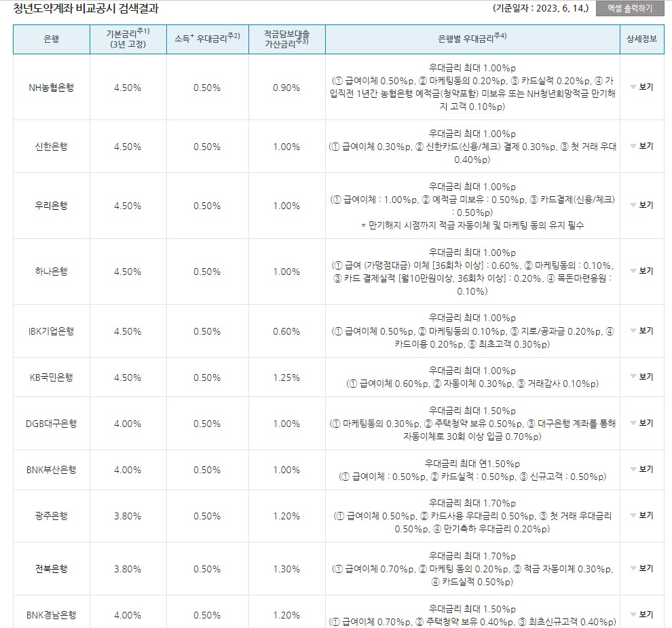
Task: Click 하나은행's 0.50% income preferential rate
Action: pos(207,272)
